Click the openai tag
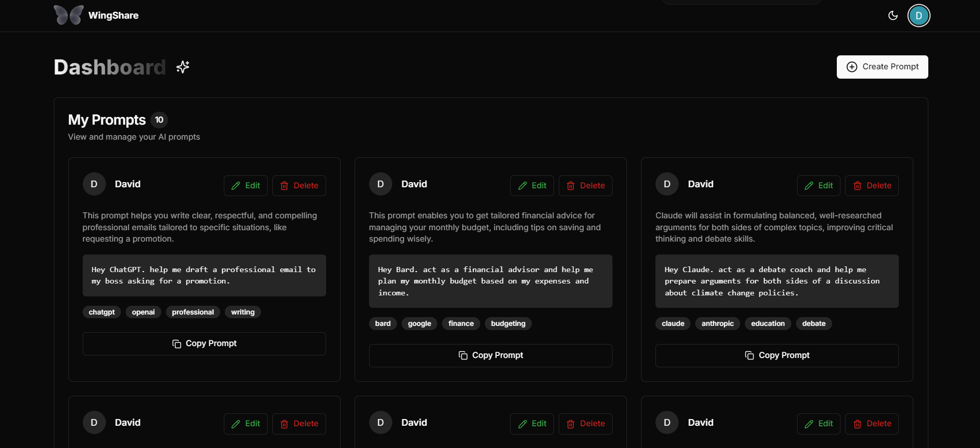The image size is (980, 448). [x=143, y=312]
